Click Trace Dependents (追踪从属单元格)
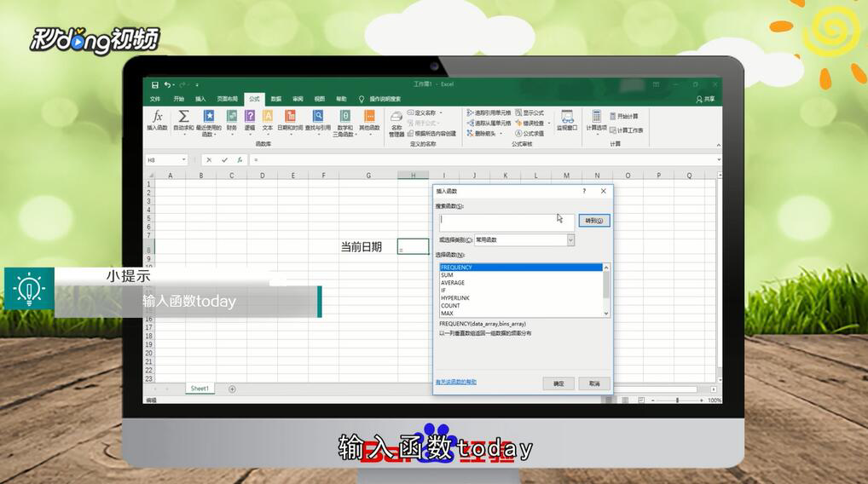 (x=489, y=123)
